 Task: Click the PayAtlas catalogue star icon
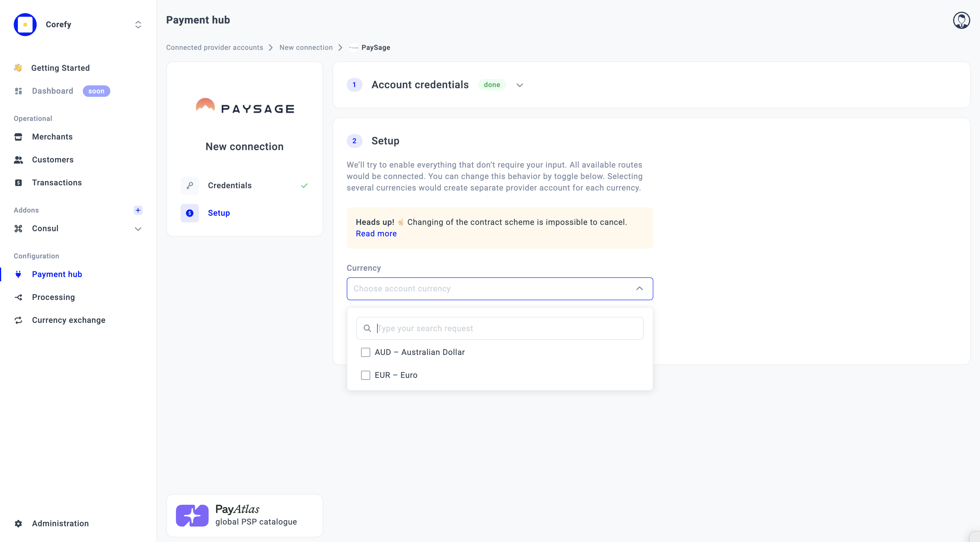[192, 515]
